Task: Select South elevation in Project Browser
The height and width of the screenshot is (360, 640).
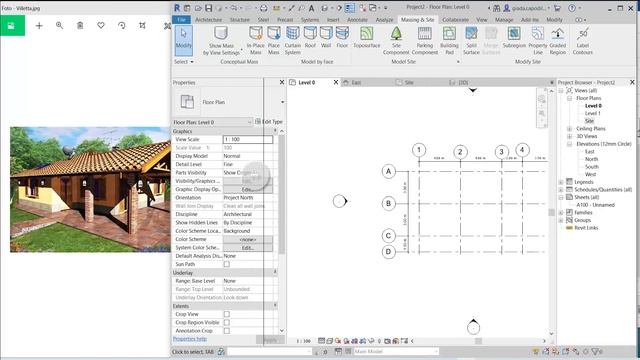Action: (591, 167)
